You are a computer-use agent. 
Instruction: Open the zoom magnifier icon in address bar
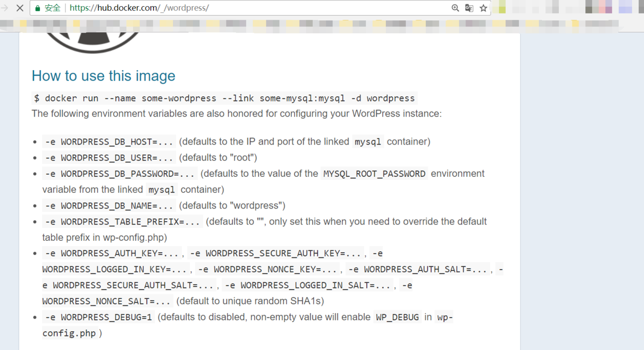click(455, 8)
